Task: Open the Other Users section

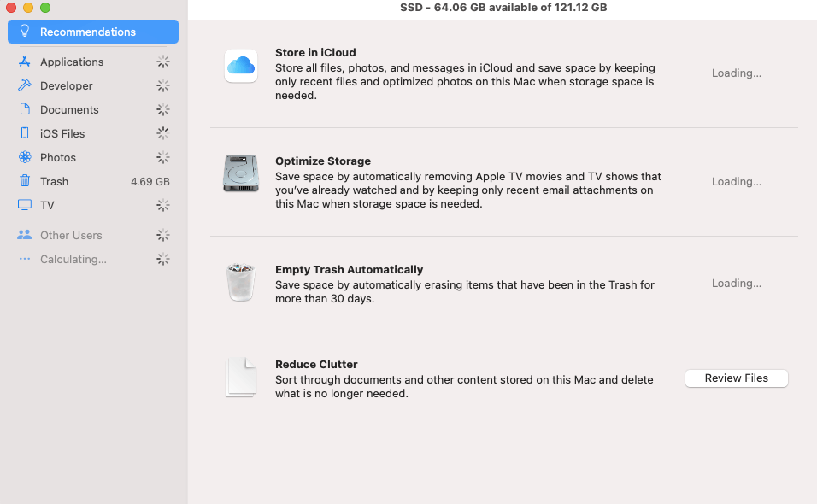Action: (72, 235)
